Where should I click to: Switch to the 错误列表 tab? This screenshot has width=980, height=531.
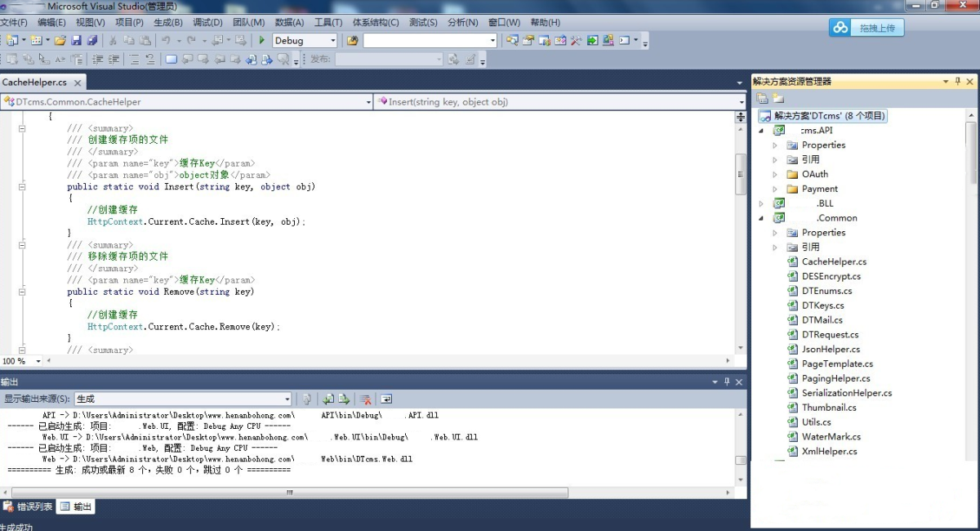(28, 506)
